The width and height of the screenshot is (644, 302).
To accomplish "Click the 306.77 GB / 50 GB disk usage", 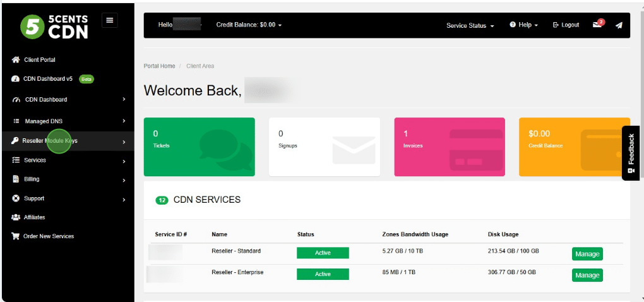I will coord(512,272).
